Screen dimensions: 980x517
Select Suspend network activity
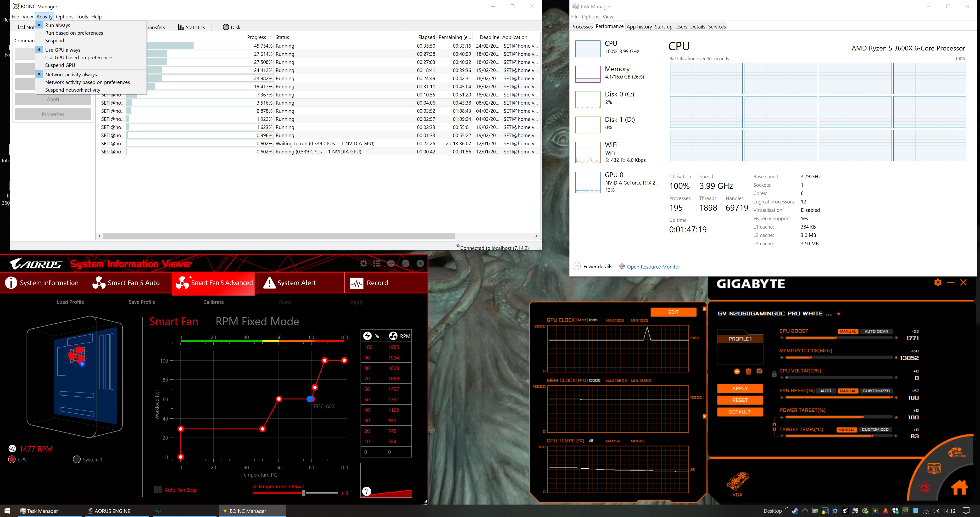tap(73, 90)
